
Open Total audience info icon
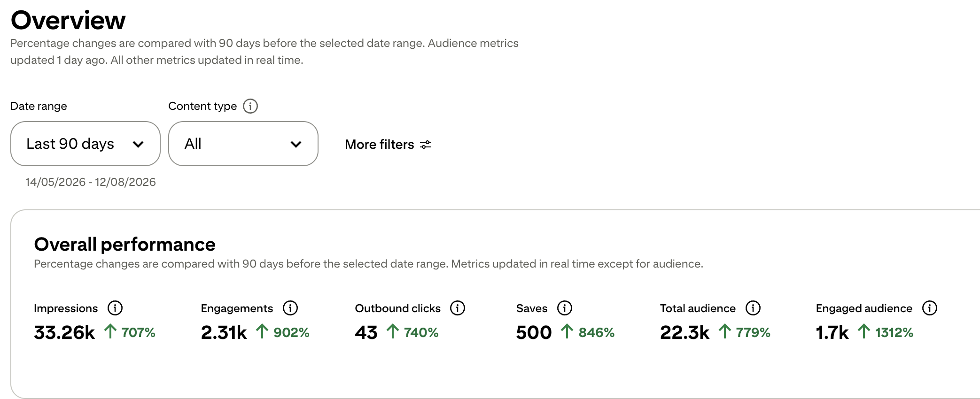point(753,308)
